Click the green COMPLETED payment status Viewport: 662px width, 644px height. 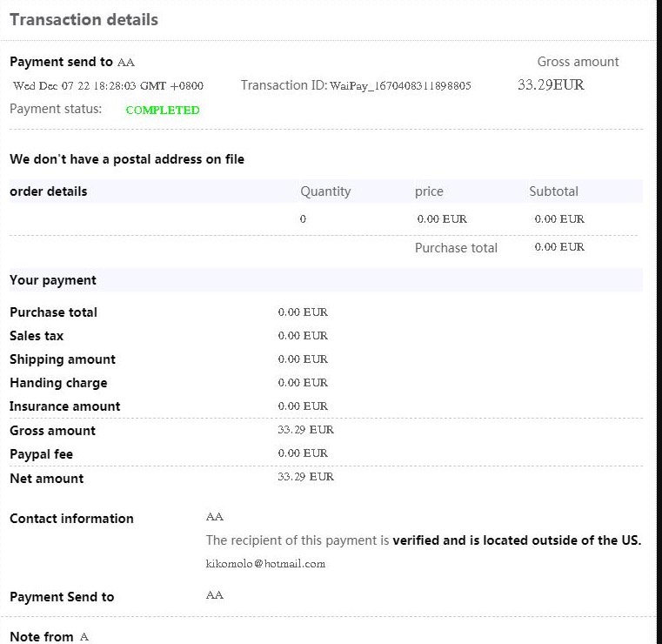point(163,111)
